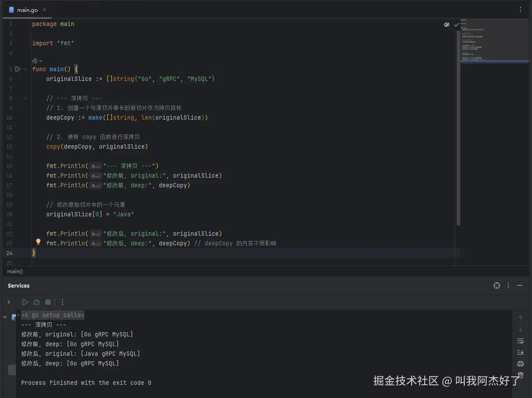Click closing brace on line 24
Image resolution: width=532 pixels, height=398 pixels.
(34, 253)
